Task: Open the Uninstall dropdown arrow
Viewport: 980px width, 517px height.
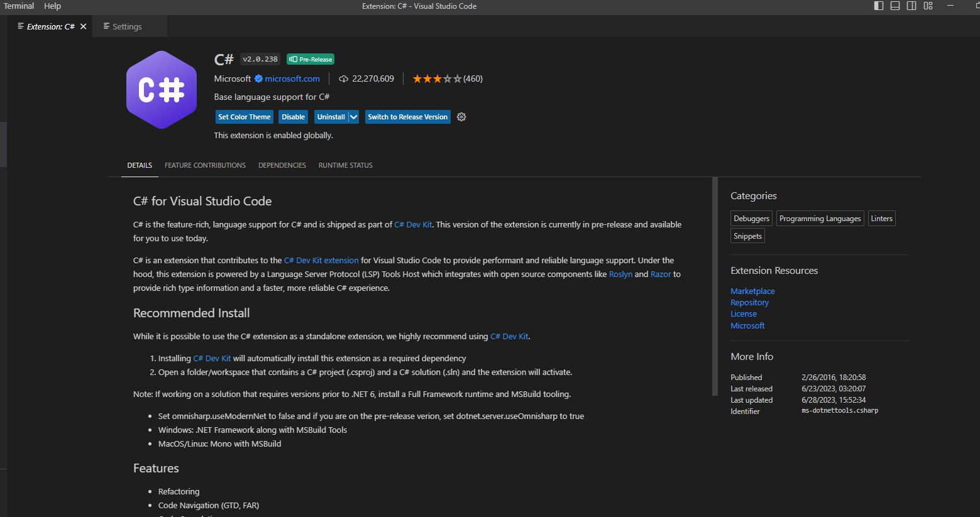Action: pos(354,117)
